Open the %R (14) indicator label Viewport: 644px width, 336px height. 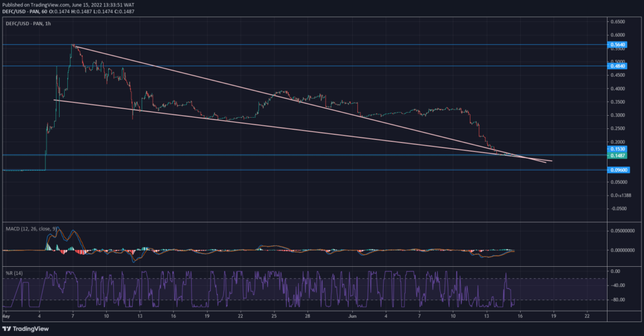point(14,273)
